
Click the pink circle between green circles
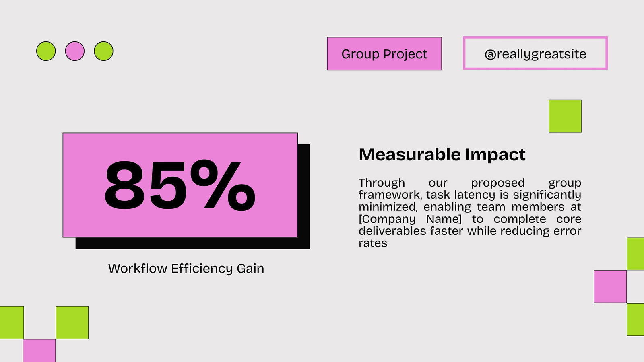click(x=75, y=51)
